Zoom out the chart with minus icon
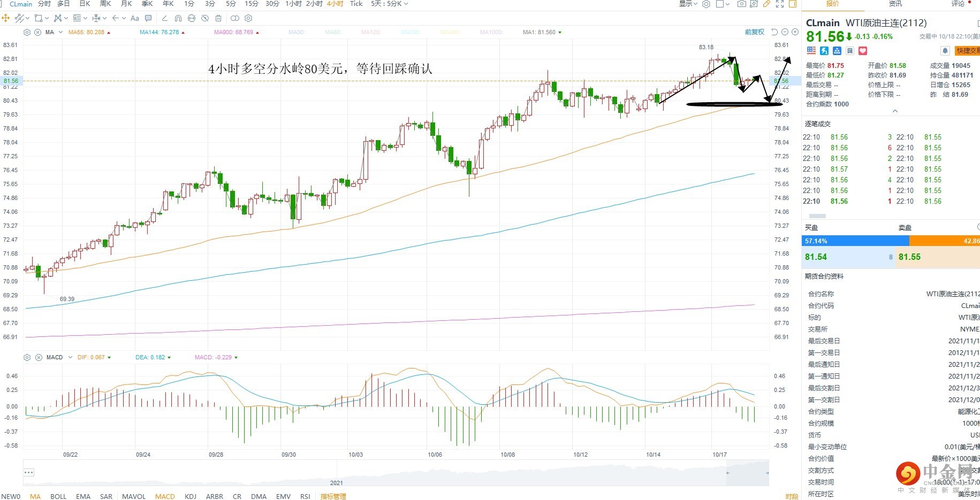This screenshot has width=980, height=500. 785,32
